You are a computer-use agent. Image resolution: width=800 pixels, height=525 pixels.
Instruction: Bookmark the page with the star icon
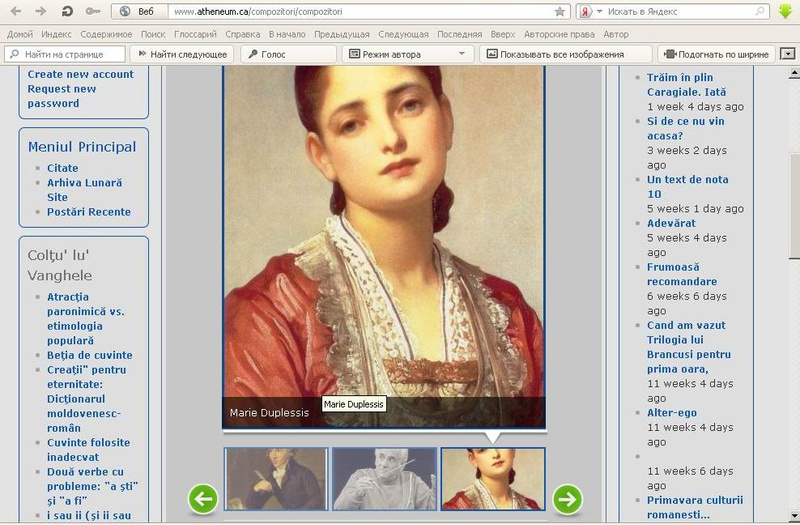560,12
